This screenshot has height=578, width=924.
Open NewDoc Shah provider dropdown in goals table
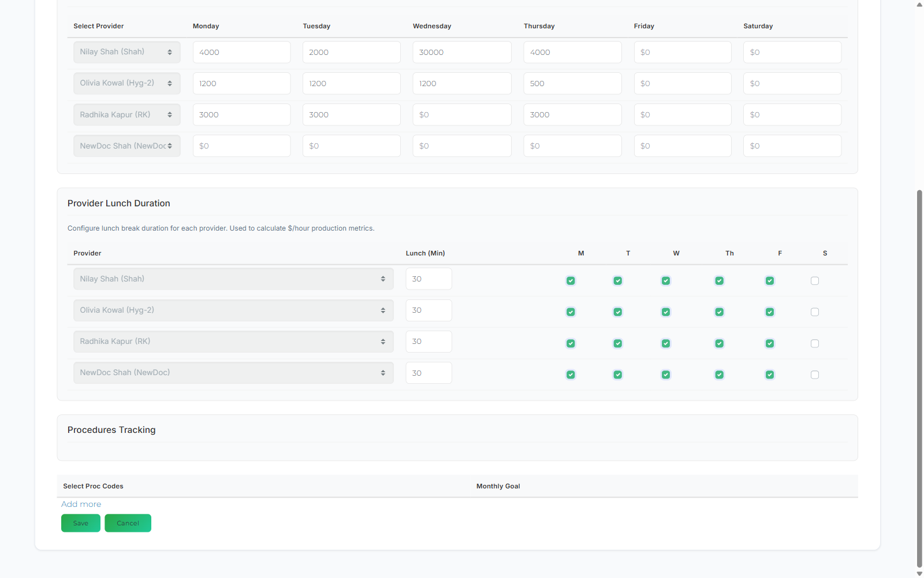click(127, 146)
